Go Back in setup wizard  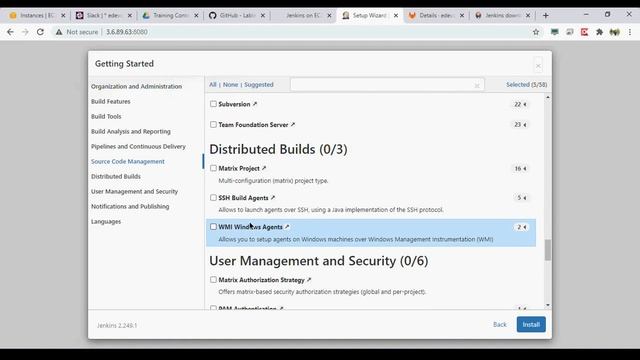coord(500,324)
